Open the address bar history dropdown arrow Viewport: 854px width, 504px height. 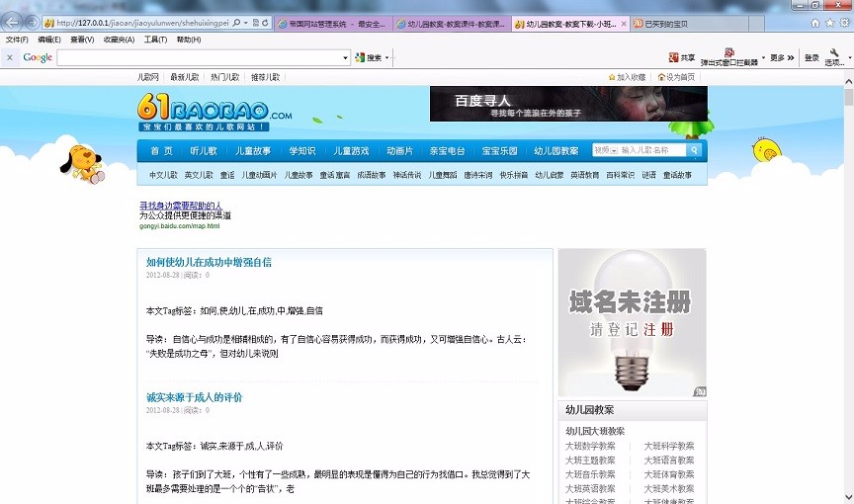[246, 23]
